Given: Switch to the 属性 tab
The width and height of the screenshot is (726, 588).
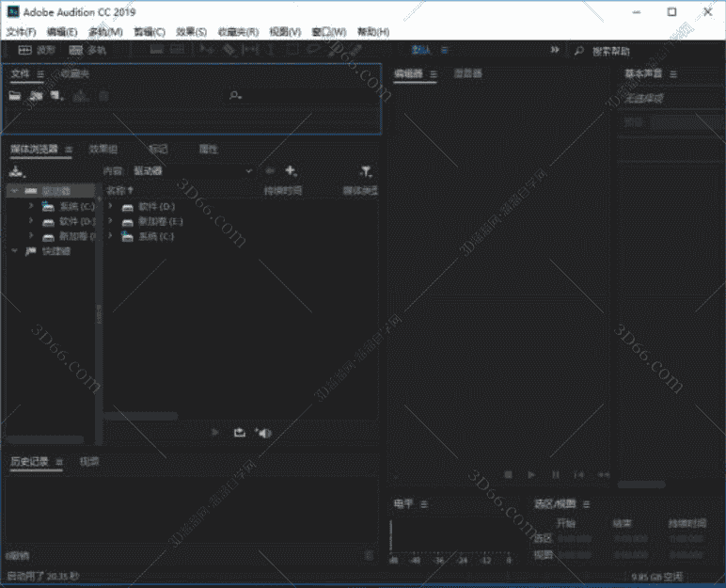Looking at the screenshot, I should pos(208,149).
